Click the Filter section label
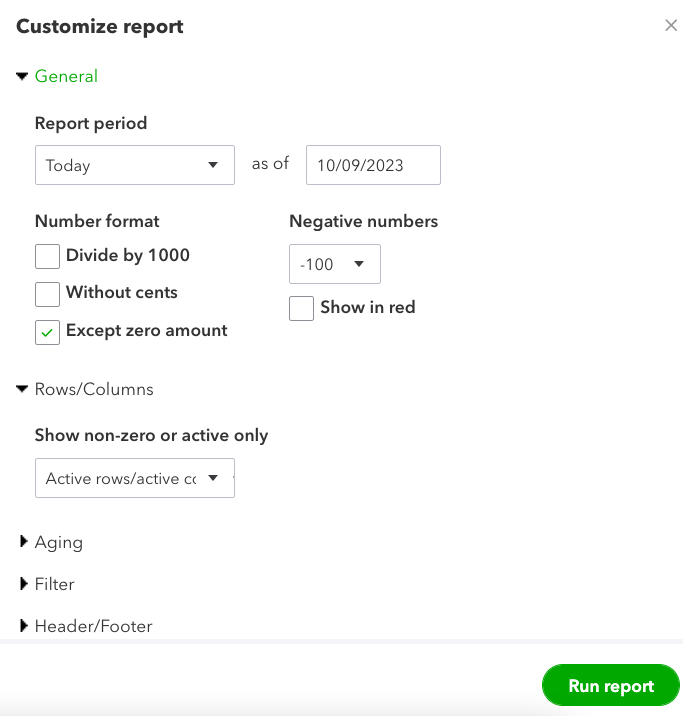 tap(55, 584)
